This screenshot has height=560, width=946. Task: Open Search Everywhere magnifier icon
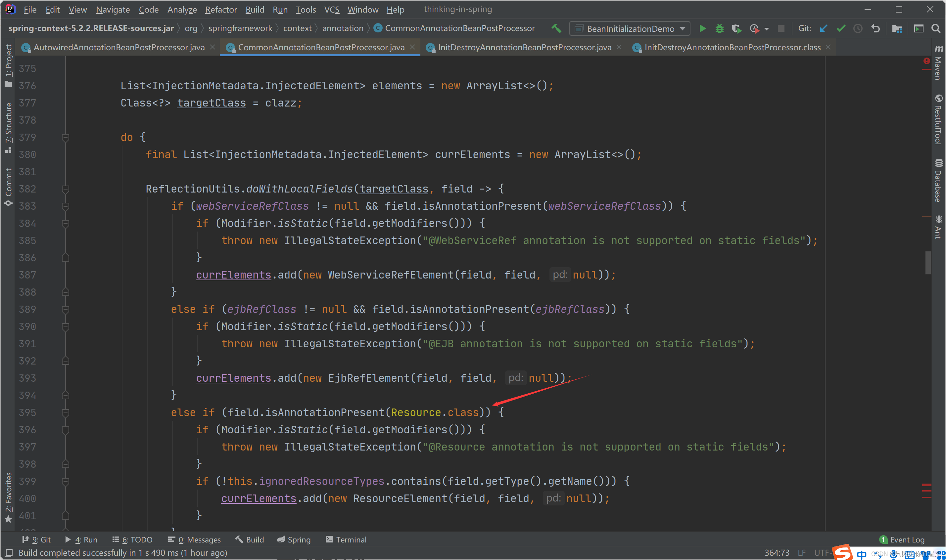[936, 29]
